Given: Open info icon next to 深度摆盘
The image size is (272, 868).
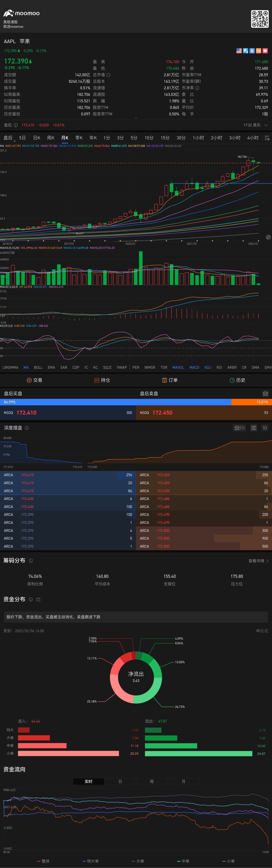Looking at the screenshot, I should 27,428.
